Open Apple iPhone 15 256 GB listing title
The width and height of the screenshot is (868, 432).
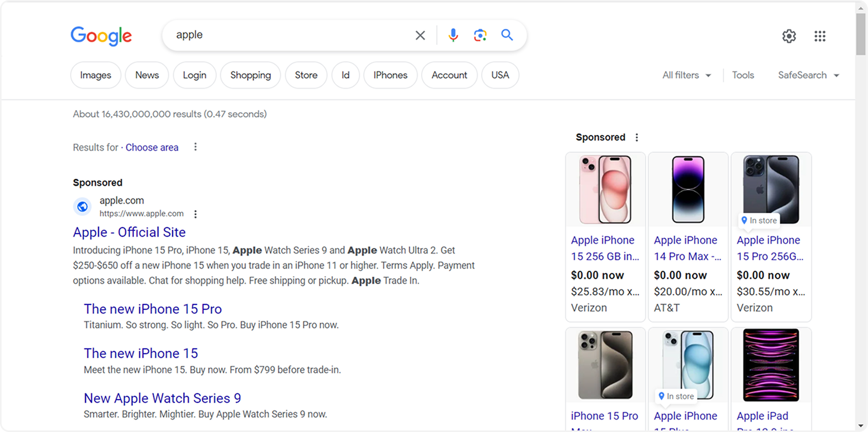pos(605,248)
